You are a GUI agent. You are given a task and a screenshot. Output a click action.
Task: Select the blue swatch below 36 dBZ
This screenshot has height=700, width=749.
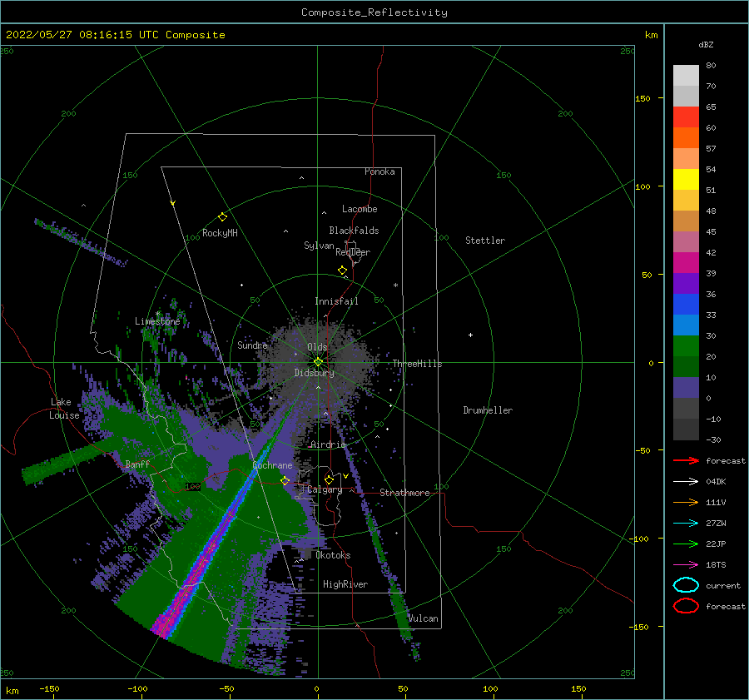pos(686,305)
